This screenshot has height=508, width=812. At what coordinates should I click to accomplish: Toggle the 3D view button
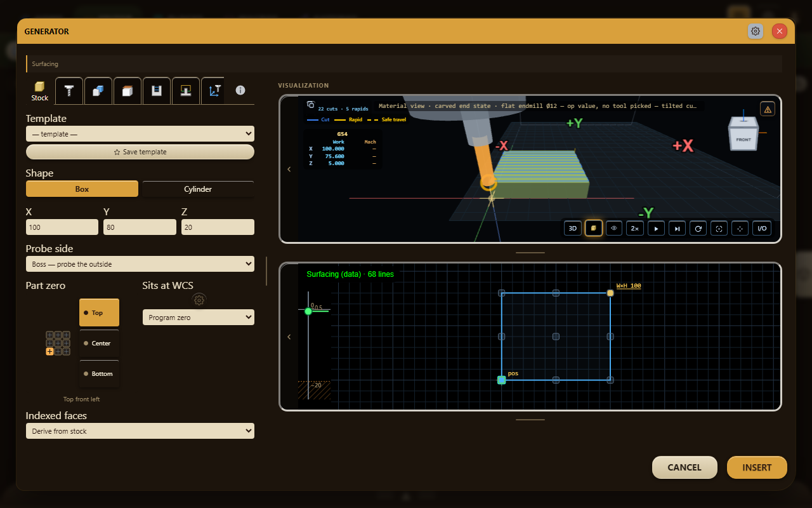(x=573, y=228)
